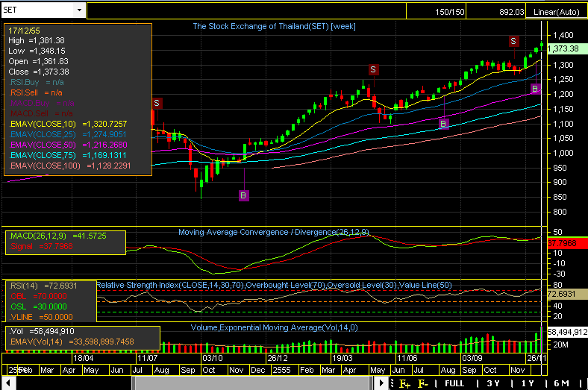Zoom out with the F- icon
The image size is (588, 390).
pyautogui.click(x=423, y=383)
